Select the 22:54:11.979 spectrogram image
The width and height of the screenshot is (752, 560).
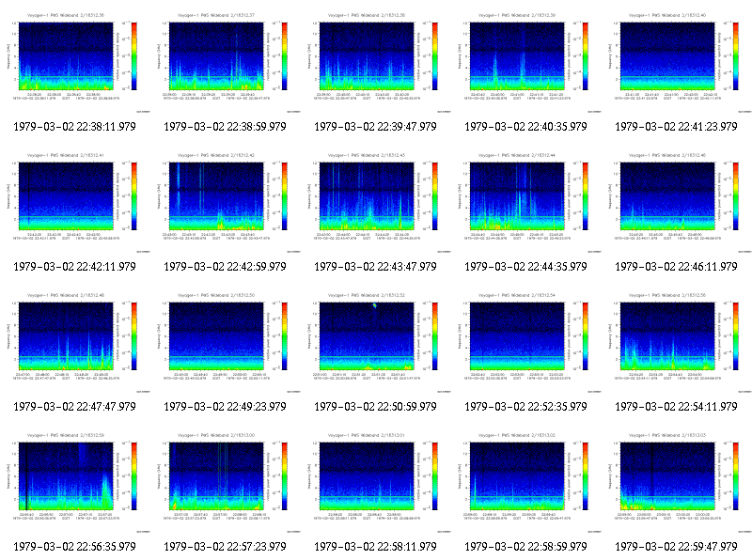coord(677,342)
